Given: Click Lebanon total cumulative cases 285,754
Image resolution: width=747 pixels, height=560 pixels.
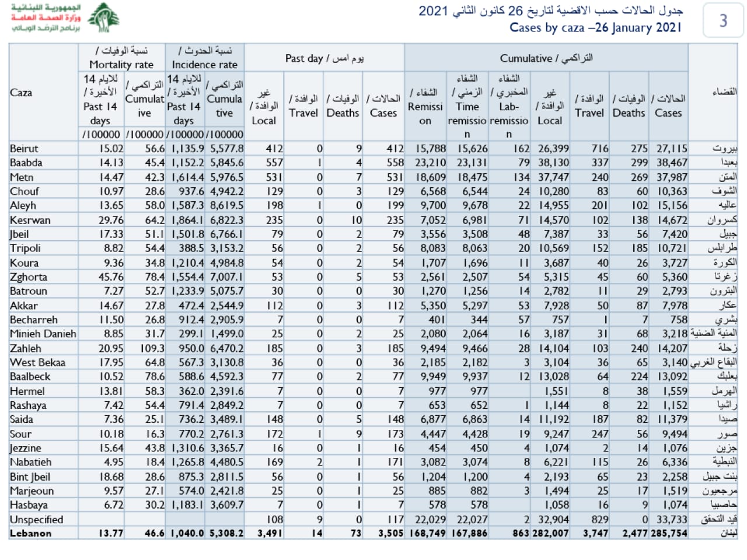Looking at the screenshot, I should pyautogui.click(x=669, y=533).
